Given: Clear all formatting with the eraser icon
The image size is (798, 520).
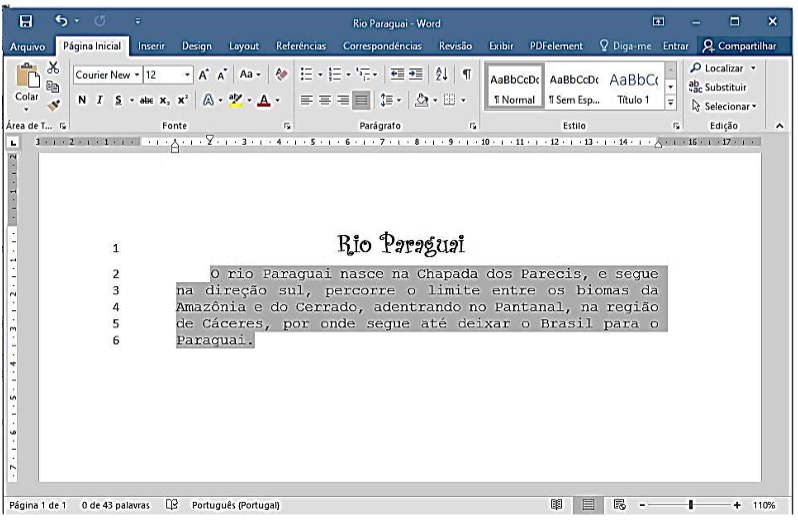Looking at the screenshot, I should tap(281, 75).
